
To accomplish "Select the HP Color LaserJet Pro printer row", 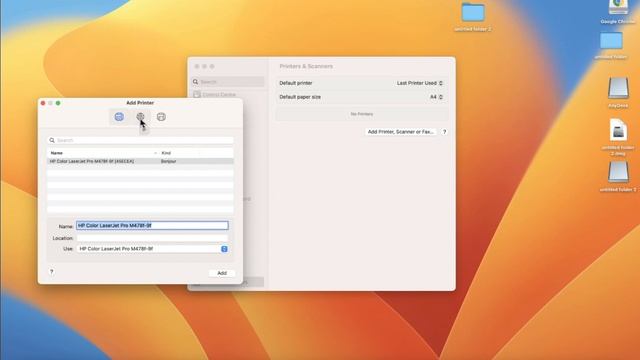I will (140, 161).
